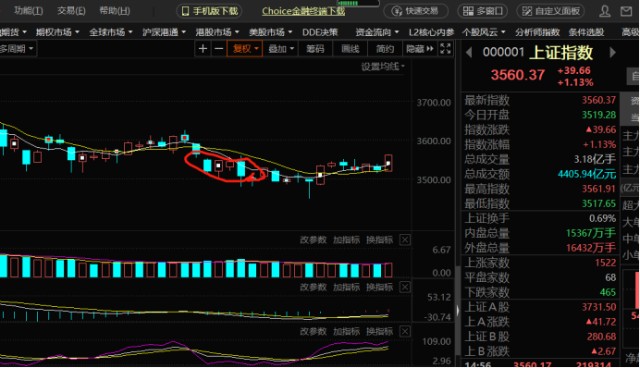Click the 手机版下载 button

tap(210, 11)
